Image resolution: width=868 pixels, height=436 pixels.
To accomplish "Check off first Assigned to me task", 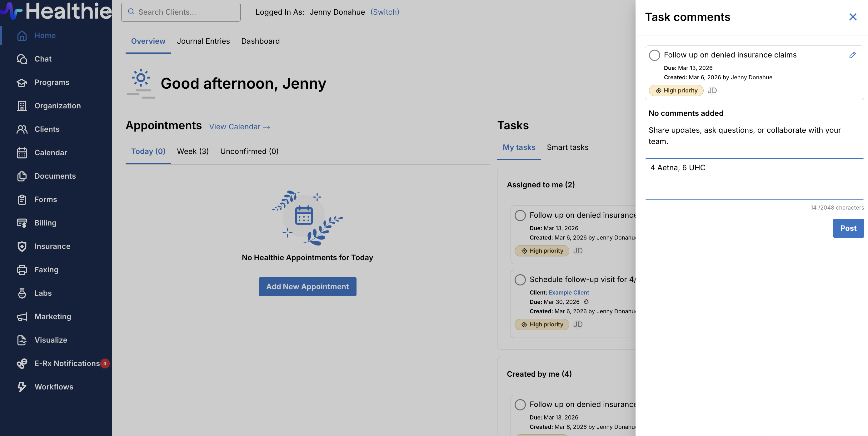I will [520, 215].
